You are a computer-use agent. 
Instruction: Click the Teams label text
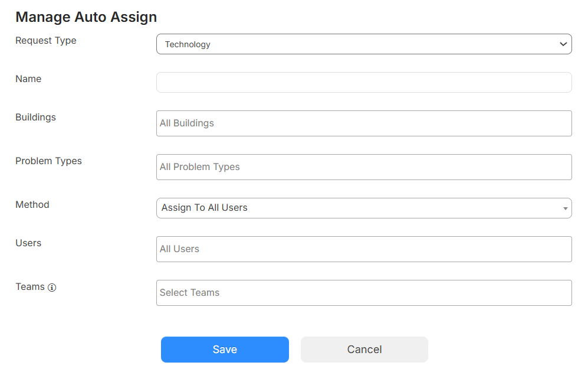coord(28,287)
